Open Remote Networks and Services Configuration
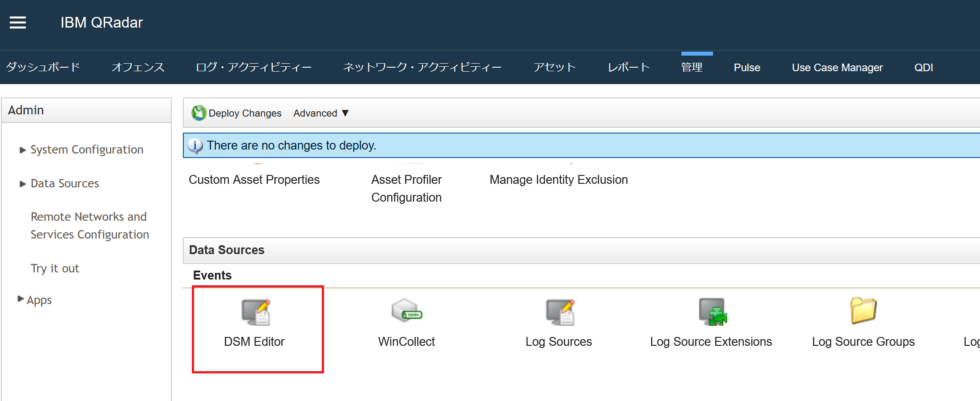Viewport: 980px width, 401px height. 90,226
